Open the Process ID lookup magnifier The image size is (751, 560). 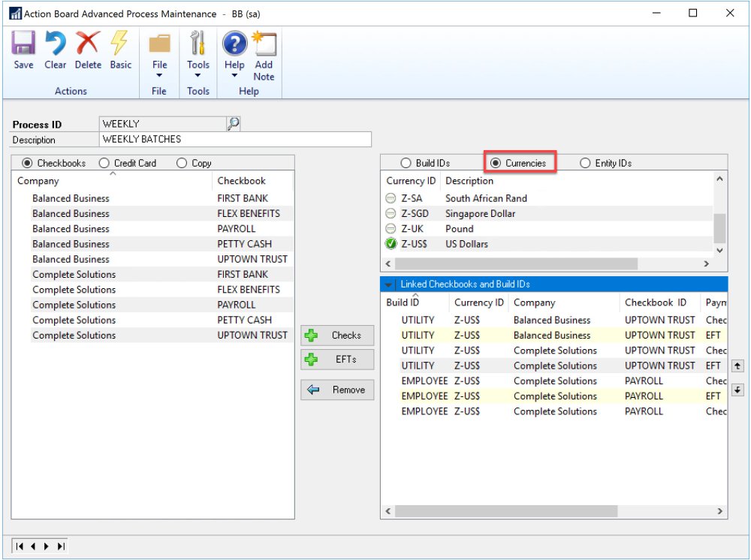pyautogui.click(x=233, y=124)
